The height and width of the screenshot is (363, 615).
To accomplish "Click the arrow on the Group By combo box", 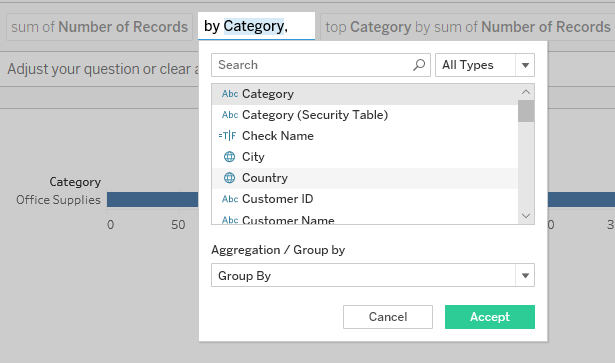I will tap(525, 275).
